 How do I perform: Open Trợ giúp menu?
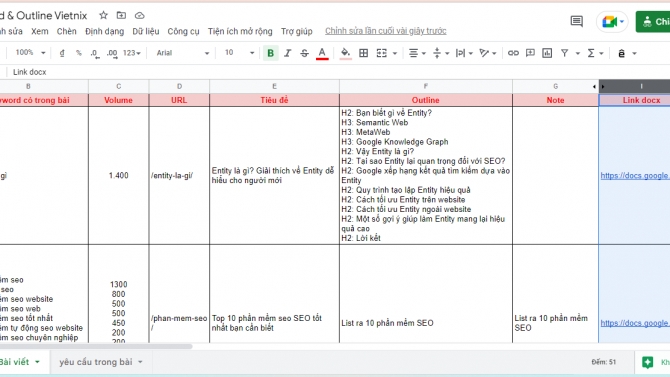click(297, 31)
